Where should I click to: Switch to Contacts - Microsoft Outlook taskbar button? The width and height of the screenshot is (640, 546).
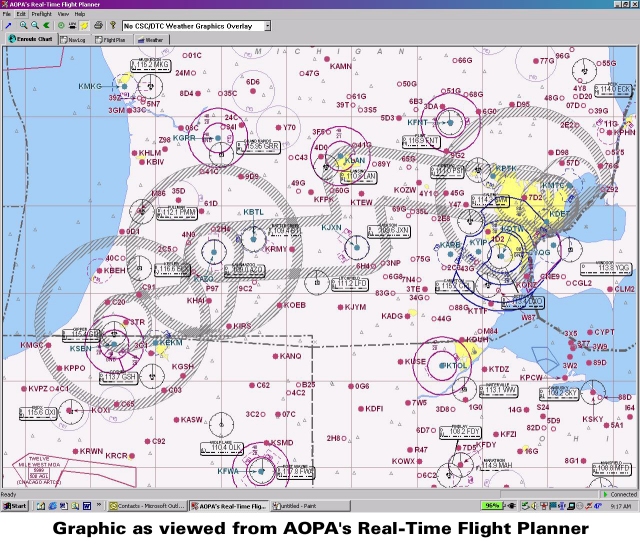(148, 506)
